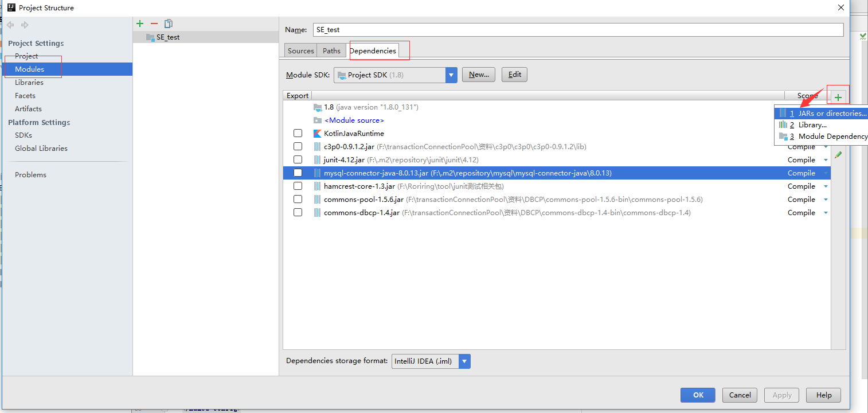This screenshot has height=413, width=868.
Task: Open the Problems section
Action: (x=30, y=175)
